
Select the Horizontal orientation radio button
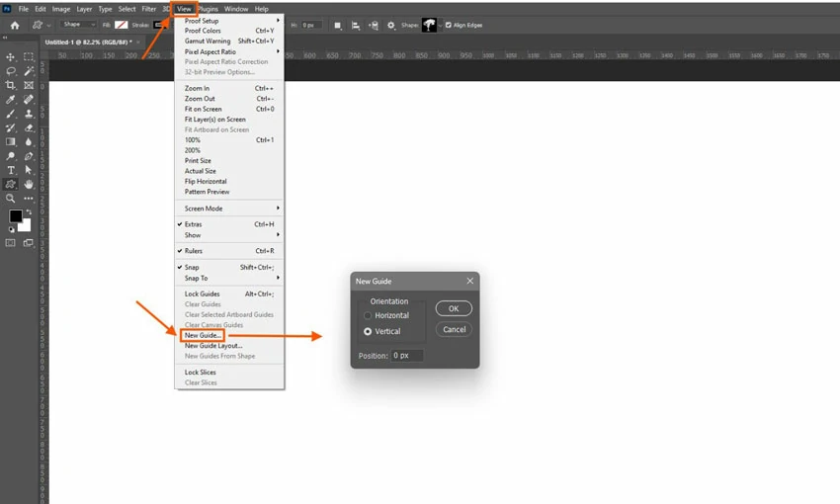pos(369,315)
